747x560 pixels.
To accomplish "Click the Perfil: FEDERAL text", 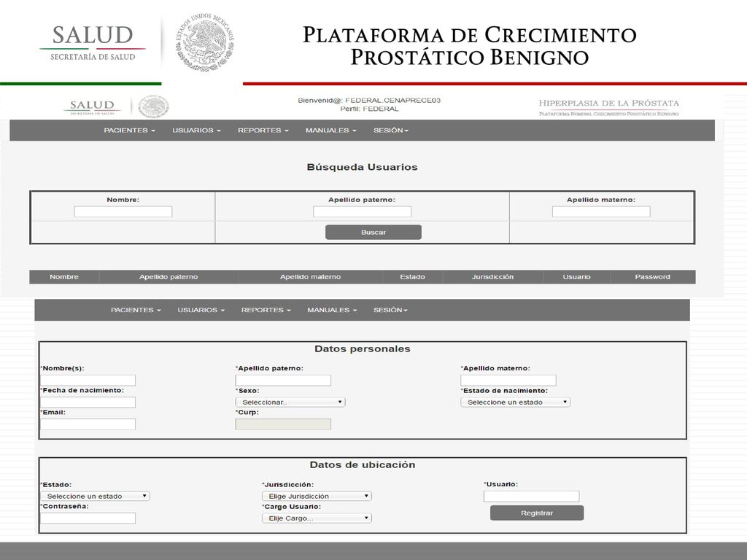I will pos(369,109).
